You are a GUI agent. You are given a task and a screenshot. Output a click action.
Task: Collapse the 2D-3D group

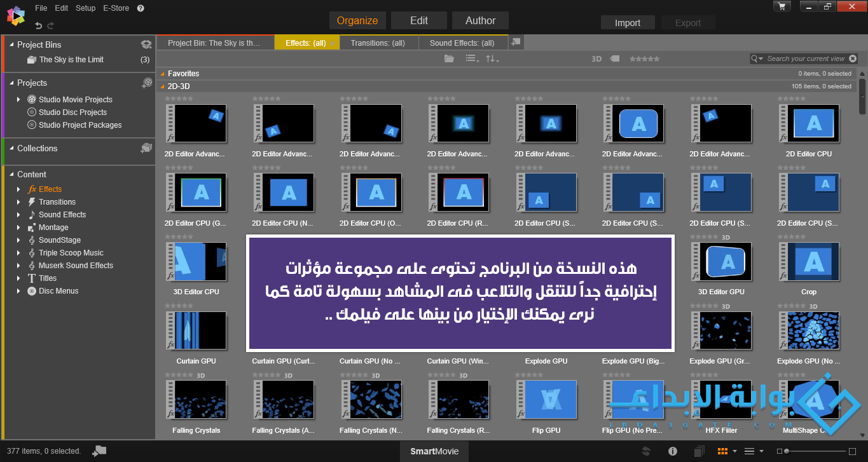tap(162, 86)
